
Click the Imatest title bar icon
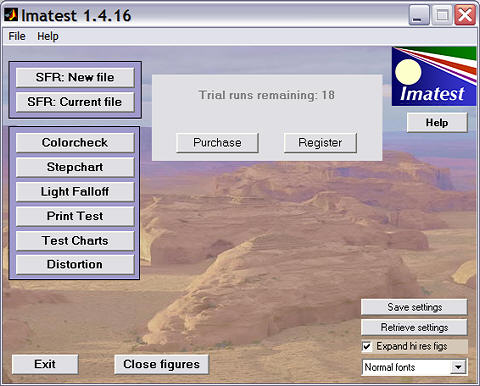click(11, 15)
